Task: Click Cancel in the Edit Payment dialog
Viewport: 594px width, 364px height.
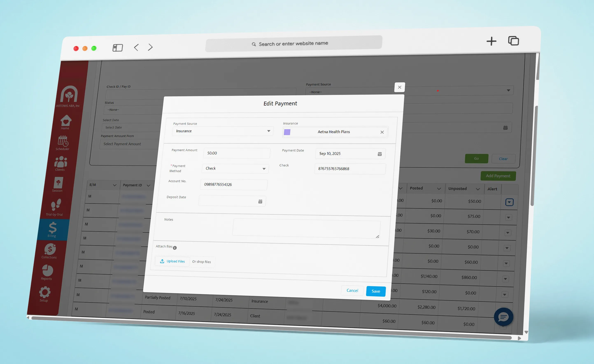Action: [352, 291]
